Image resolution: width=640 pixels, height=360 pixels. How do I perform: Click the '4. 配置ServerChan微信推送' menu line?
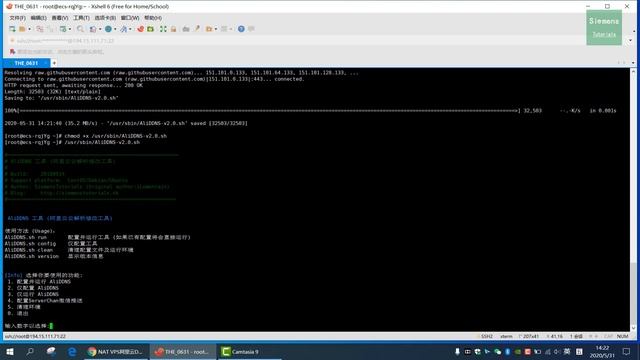[x=45, y=300]
